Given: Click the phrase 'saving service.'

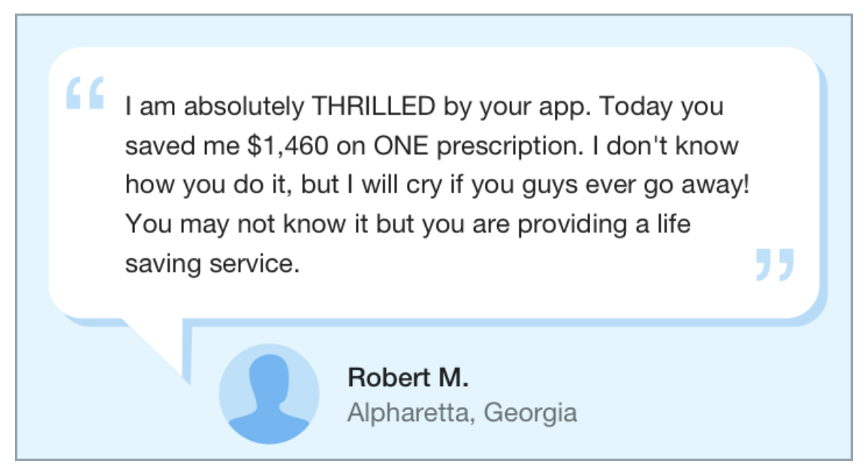Looking at the screenshot, I should pos(212,264).
